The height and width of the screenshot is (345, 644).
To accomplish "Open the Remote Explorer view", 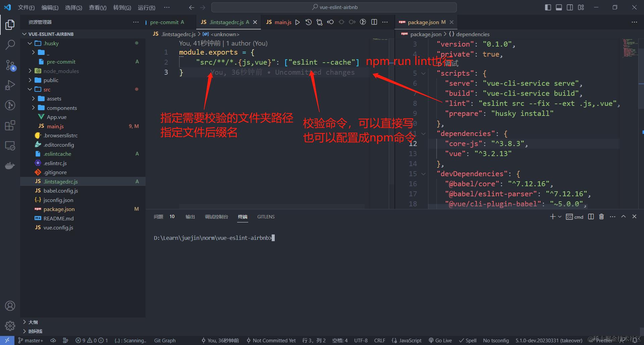I will click(x=10, y=145).
